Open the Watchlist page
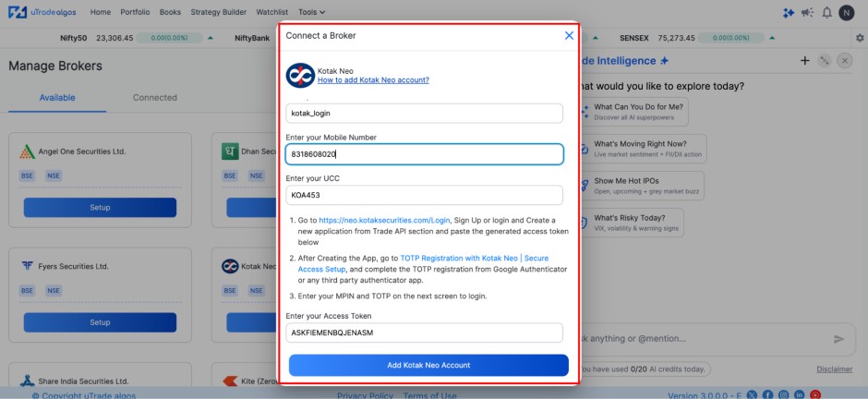The image size is (868, 399). 272,12
